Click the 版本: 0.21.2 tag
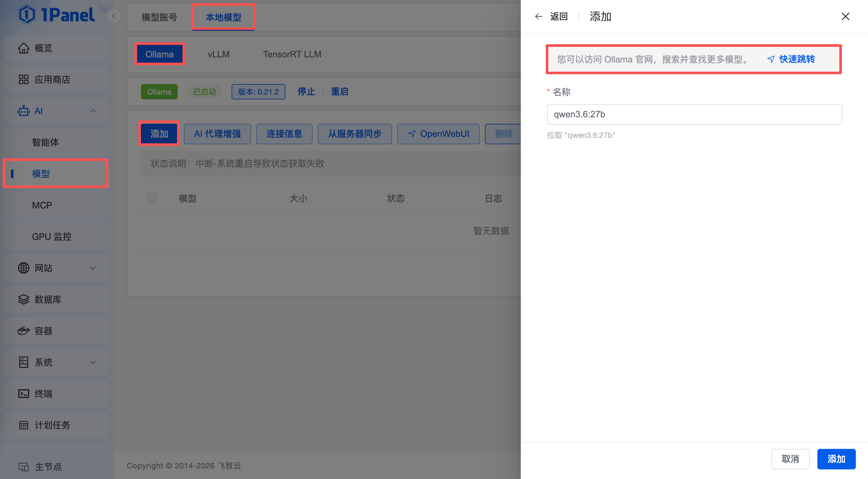This screenshot has height=479, width=868. (258, 92)
